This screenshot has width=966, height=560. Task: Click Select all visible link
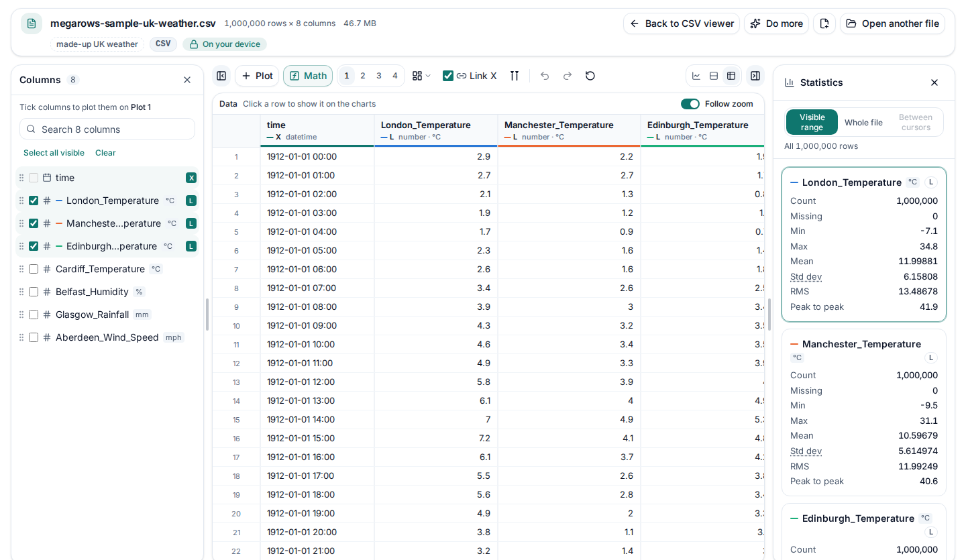(54, 153)
